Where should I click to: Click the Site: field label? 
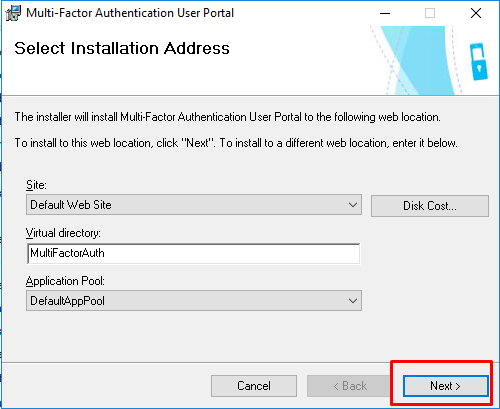tap(36, 185)
